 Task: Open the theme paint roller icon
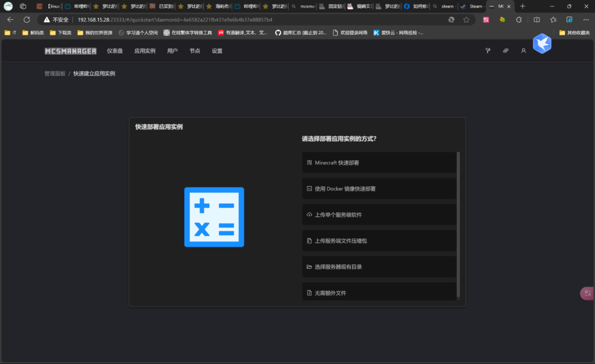tap(488, 51)
